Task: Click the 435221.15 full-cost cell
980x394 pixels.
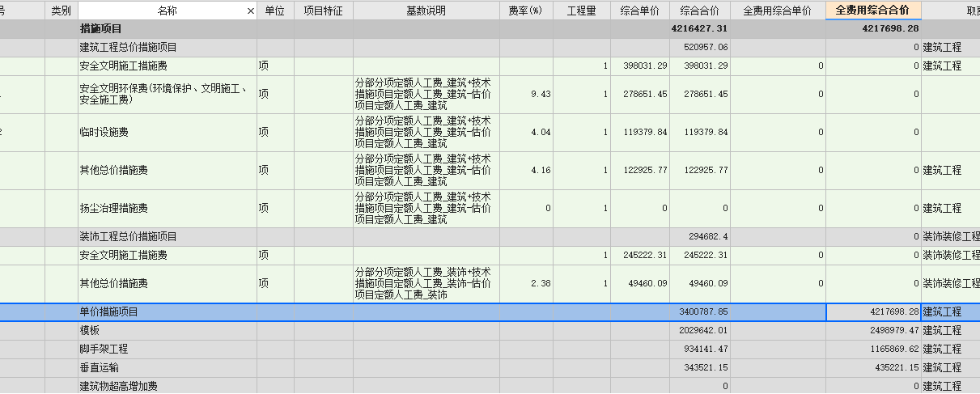Action: (x=873, y=368)
